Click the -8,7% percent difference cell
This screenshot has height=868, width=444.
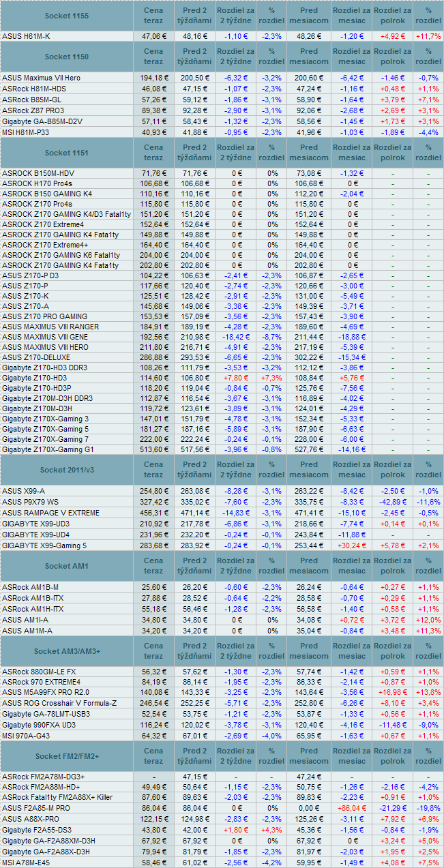(x=271, y=337)
